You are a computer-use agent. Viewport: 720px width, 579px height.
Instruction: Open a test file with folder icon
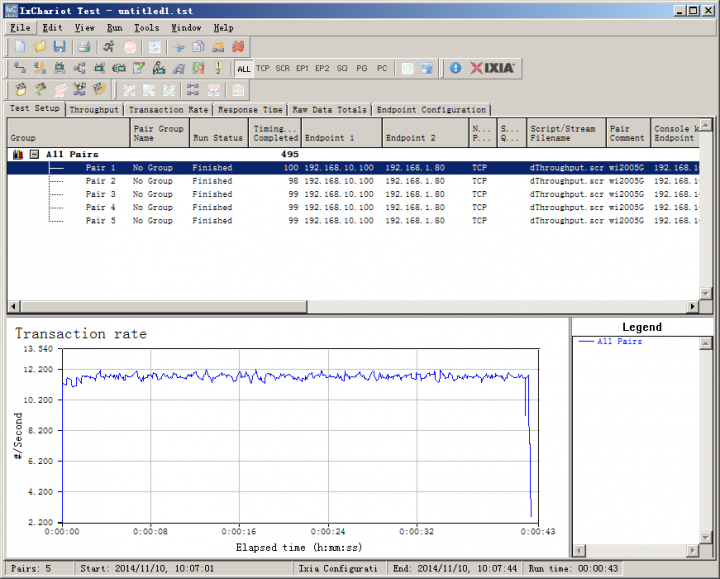click(x=40, y=46)
